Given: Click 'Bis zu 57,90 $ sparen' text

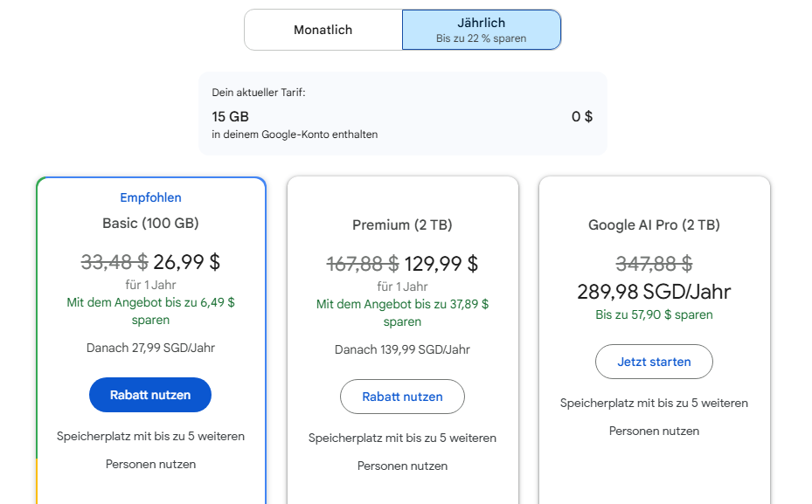Looking at the screenshot, I should coord(654,314).
